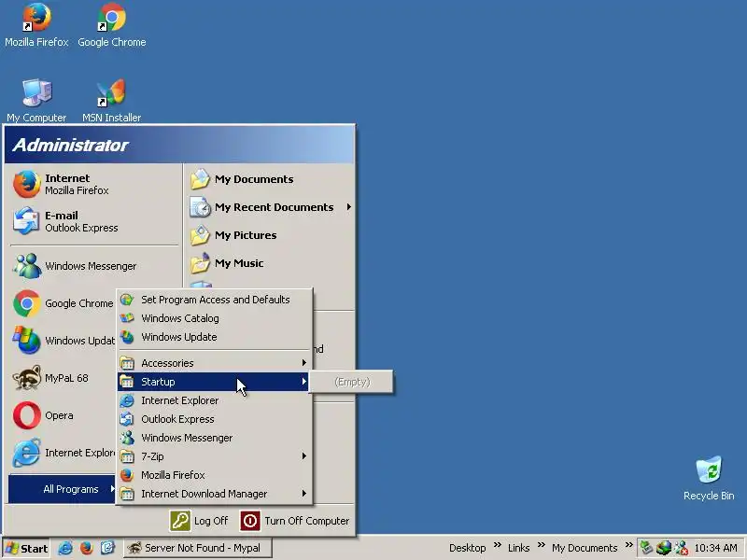Expand the Desktop toolbar chevron
Viewport: 747px width, 560px height.
coord(498,545)
